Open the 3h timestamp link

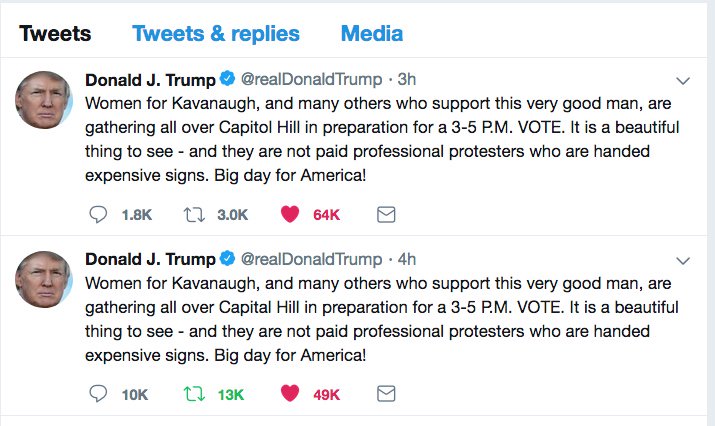tap(407, 80)
